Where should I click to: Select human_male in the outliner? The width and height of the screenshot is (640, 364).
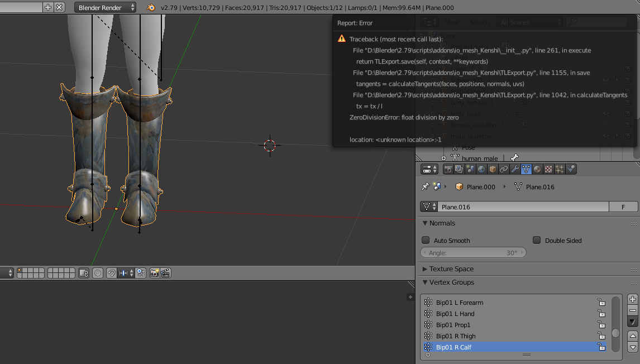(480, 159)
